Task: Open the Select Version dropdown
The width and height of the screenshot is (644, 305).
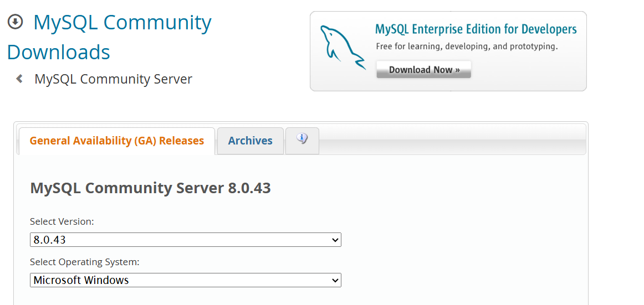Action: click(x=186, y=240)
